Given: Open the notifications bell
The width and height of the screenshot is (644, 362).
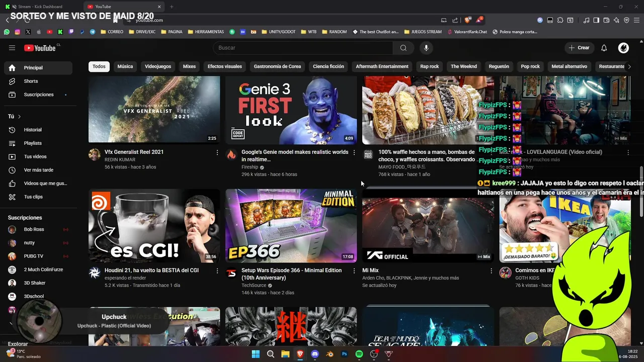Looking at the screenshot, I should [604, 48].
